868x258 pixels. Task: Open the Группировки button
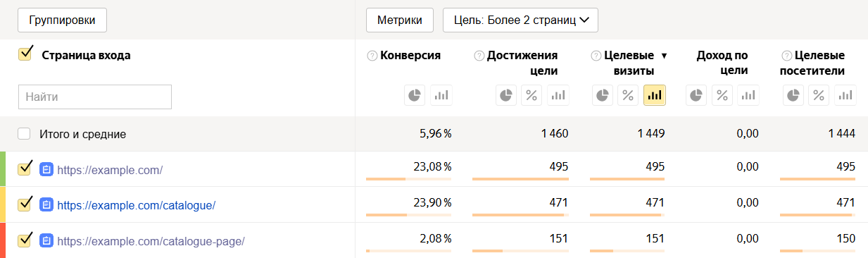[62, 20]
